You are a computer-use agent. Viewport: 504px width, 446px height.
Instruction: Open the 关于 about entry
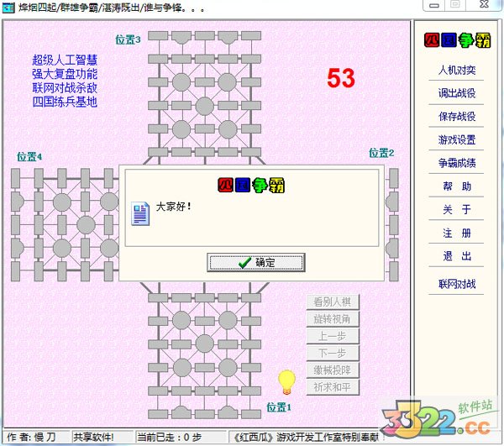tap(456, 209)
